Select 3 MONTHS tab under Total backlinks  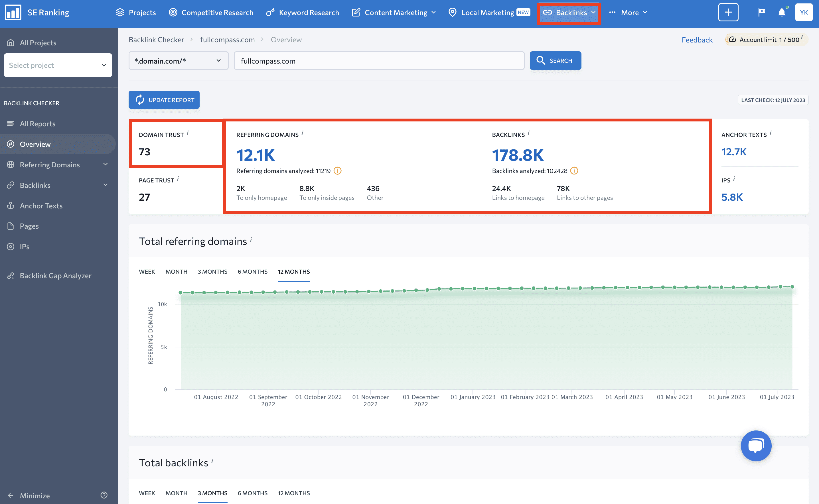coord(212,493)
